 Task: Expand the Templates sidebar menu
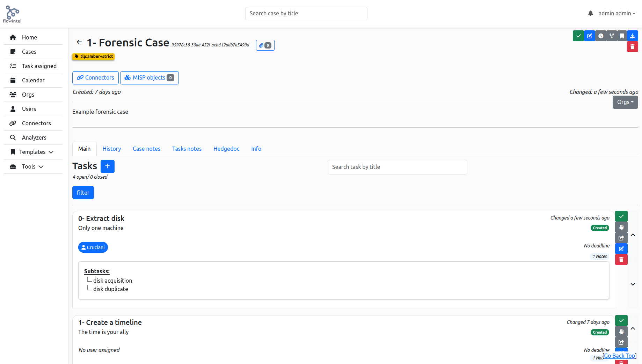pos(33,152)
